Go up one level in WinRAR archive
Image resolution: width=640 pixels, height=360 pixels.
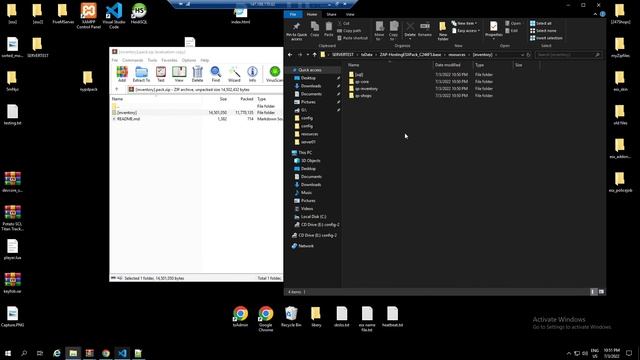pos(117,89)
